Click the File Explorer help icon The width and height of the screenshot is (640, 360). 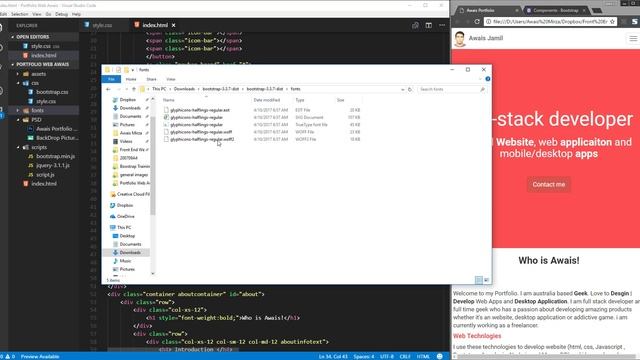tap(488, 79)
